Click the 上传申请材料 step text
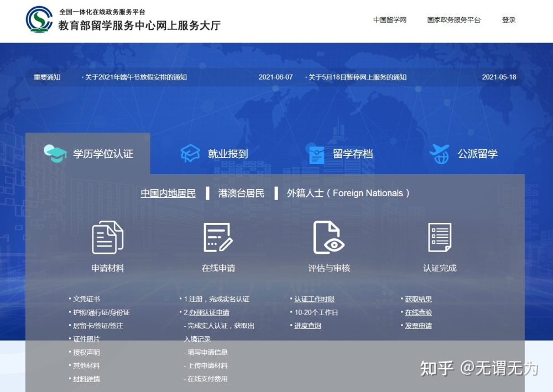 [207, 365]
